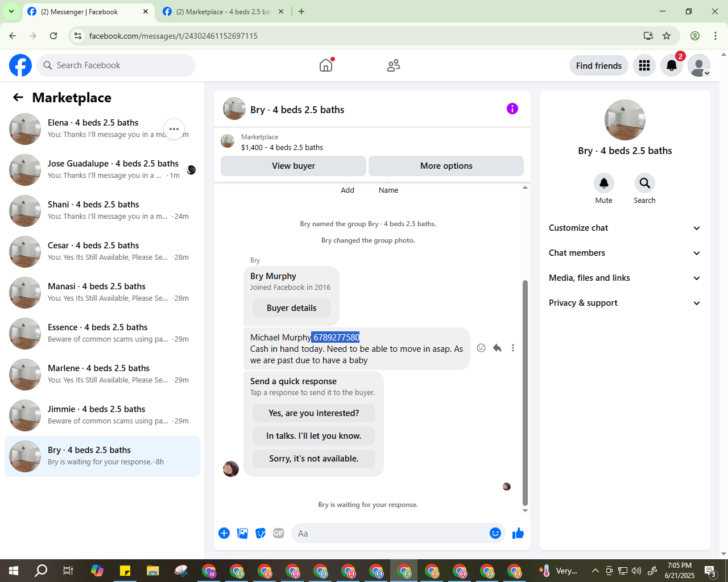The image size is (728, 582).
Task: Send quick reply 'In talks. I'll let you know.'
Action: pyautogui.click(x=314, y=436)
